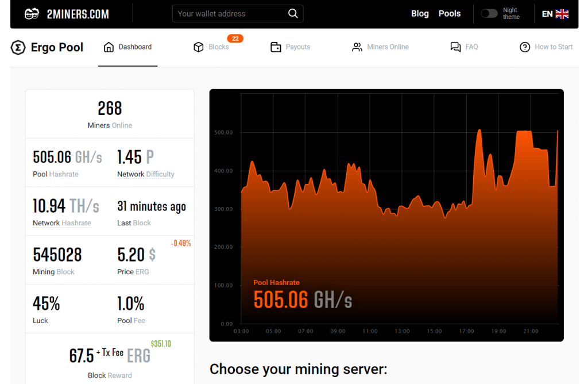Click the How to Start question mark icon
This screenshot has width=588, height=384.
524,47
